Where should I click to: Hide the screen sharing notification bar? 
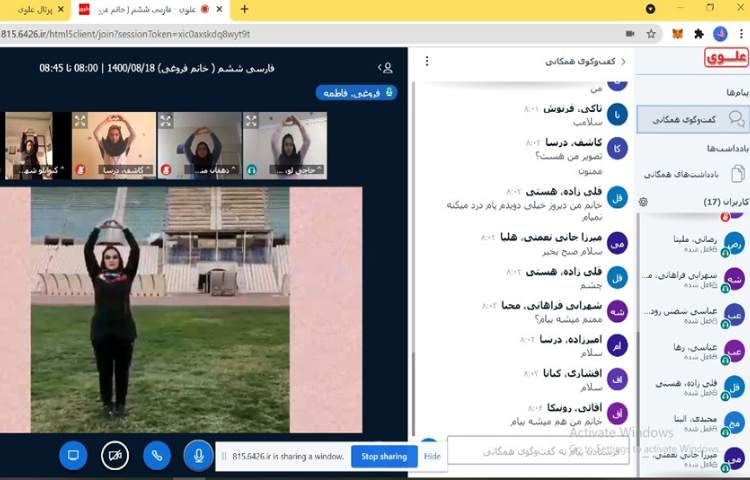click(x=432, y=456)
